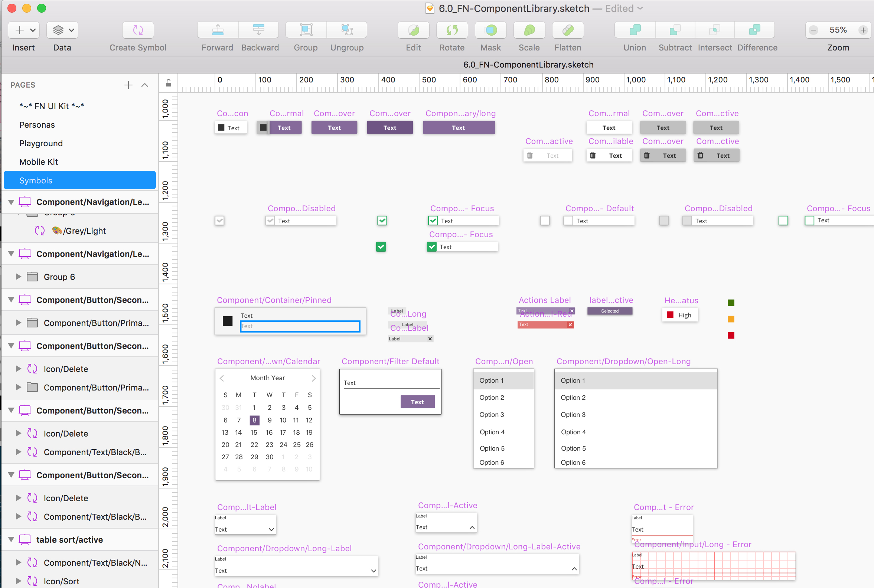Toggle the disabled grey checked checkbox

click(219, 220)
